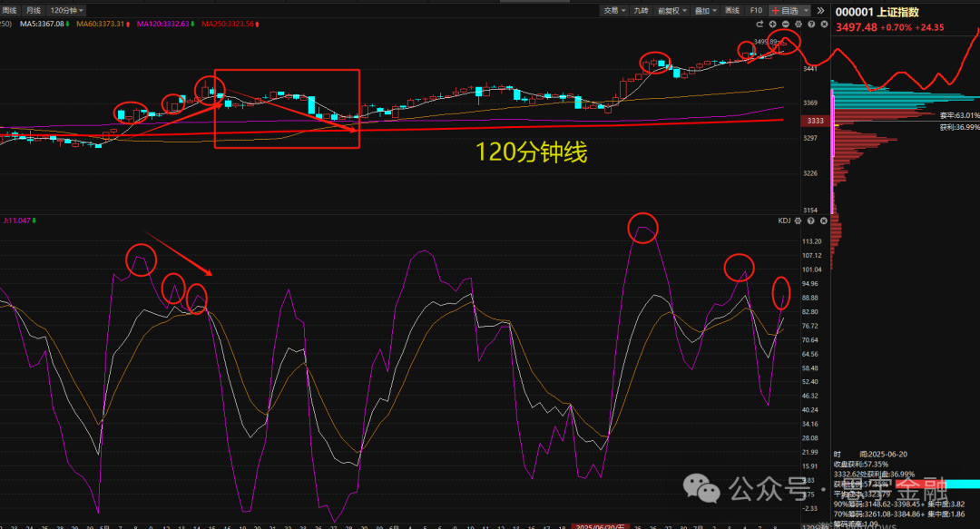Click the 113.20 KDJ axis label
The image size is (980, 529).
click(811, 241)
